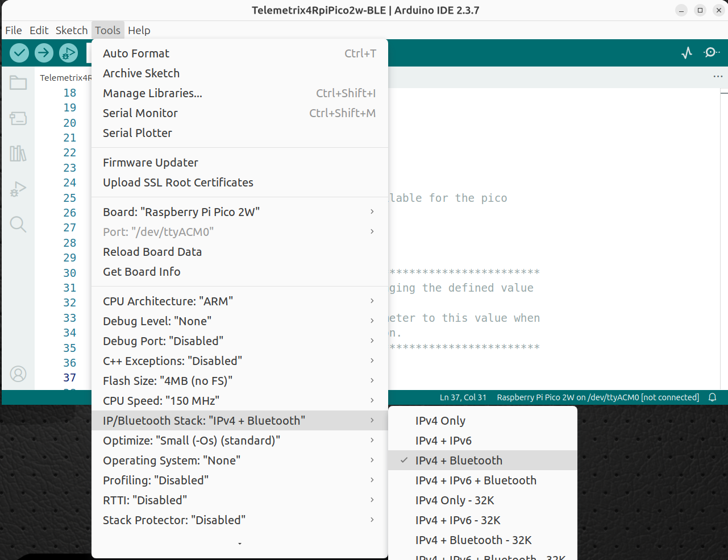
Task: Click Get Board Info
Action: tap(142, 272)
